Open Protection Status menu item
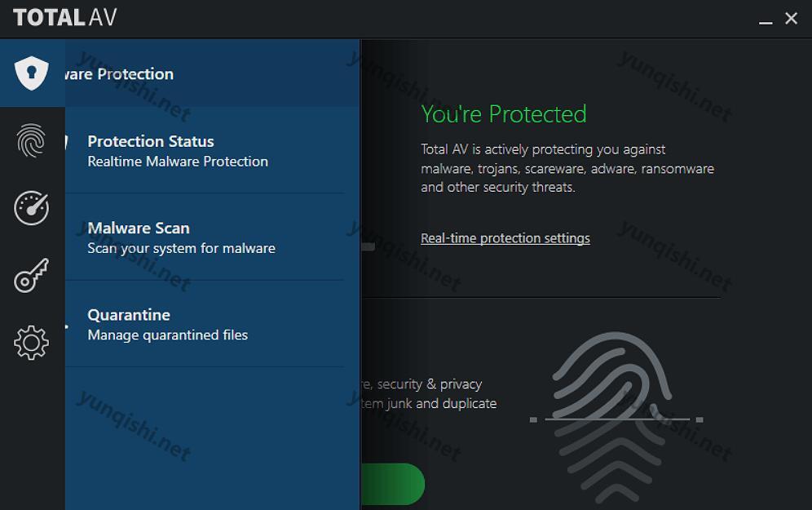The image size is (812, 510). (205, 151)
